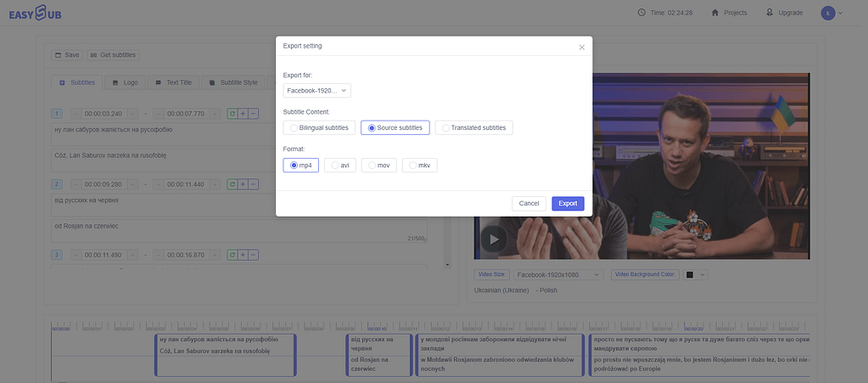
Task: Switch to the Subtitle Style tab
Action: coord(233,82)
